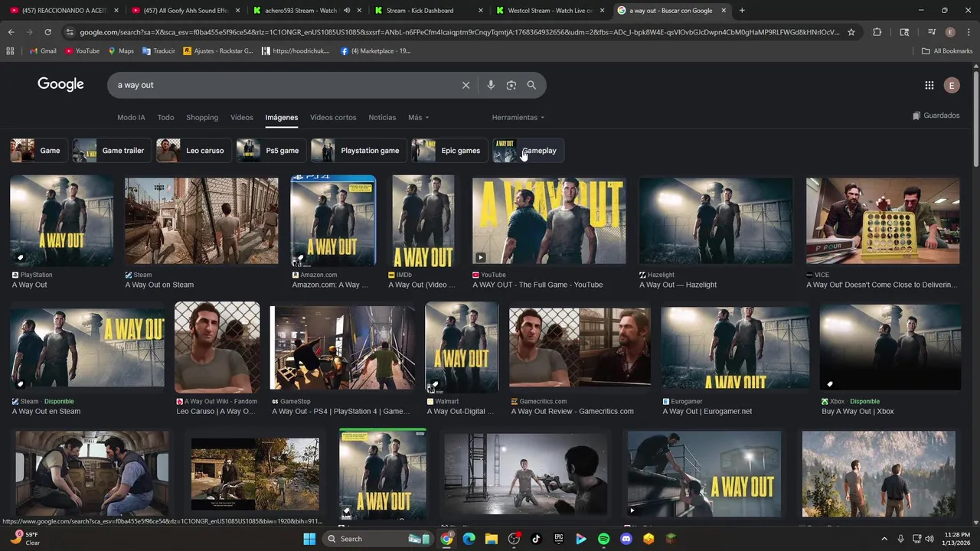Open Guardados saved items
Image resolution: width=980 pixels, height=551 pixels.
(936, 116)
